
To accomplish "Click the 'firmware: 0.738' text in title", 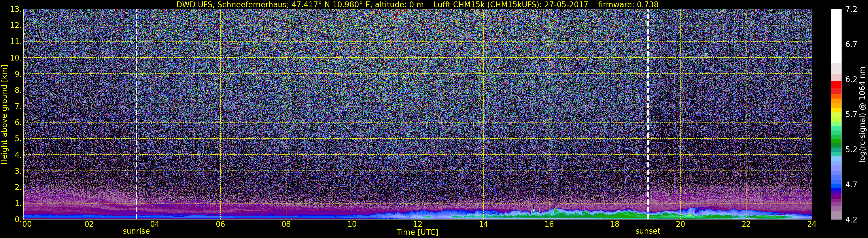I will coord(628,4).
